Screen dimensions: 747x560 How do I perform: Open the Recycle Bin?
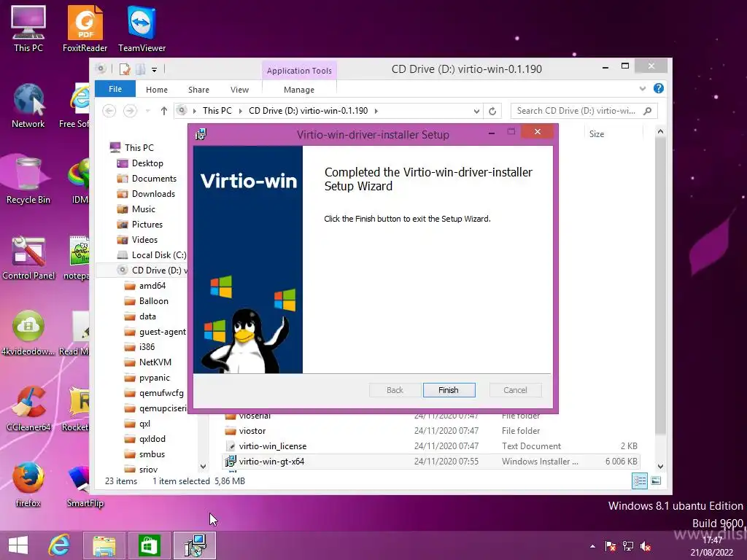pos(28,181)
